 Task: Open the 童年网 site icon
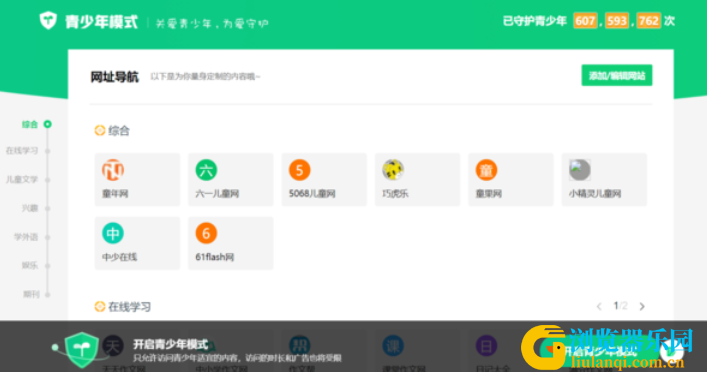[x=113, y=170]
